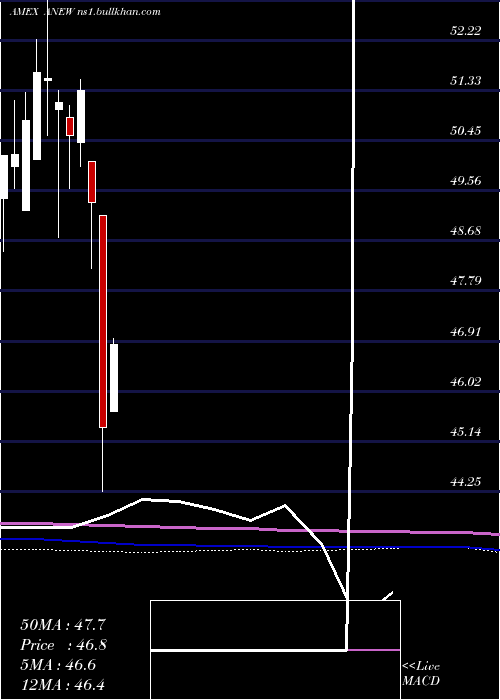Click the 44.25 price axis label
The width and height of the screenshot is (500, 700).
pyautogui.click(x=466, y=481)
